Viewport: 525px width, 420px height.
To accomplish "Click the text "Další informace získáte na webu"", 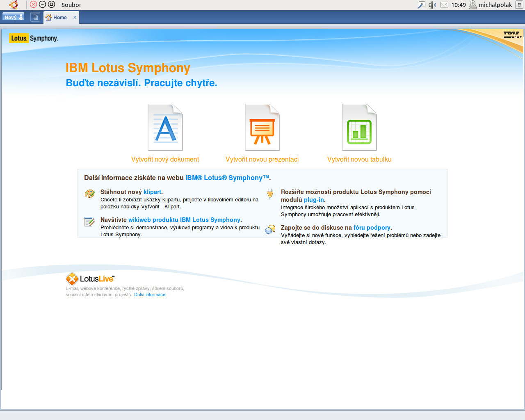I will (134, 178).
